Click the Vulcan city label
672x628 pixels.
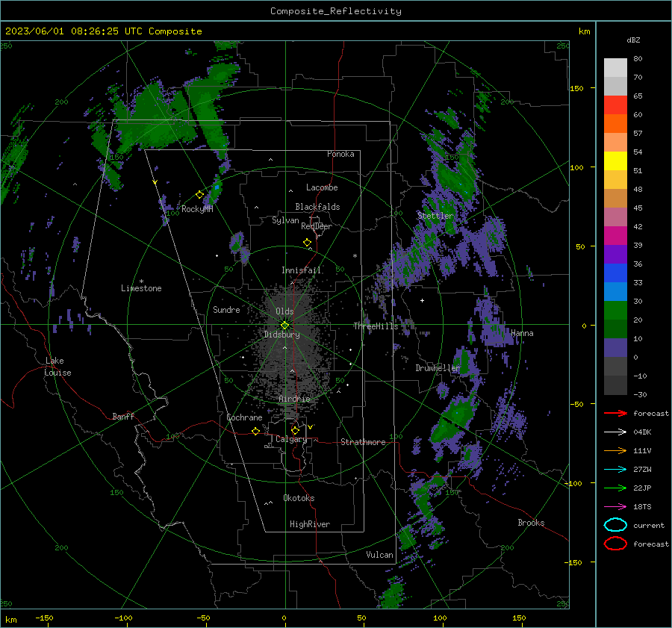tap(379, 555)
